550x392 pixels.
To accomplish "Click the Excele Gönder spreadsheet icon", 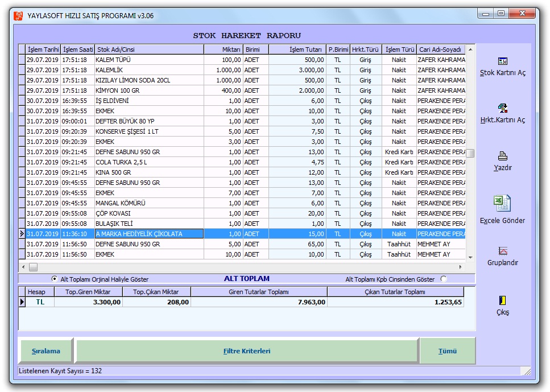I will pos(502,204).
